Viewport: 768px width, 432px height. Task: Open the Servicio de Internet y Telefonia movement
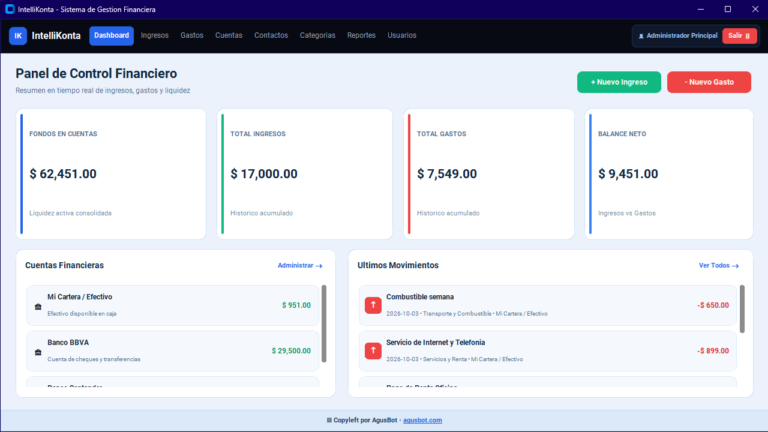click(x=548, y=351)
